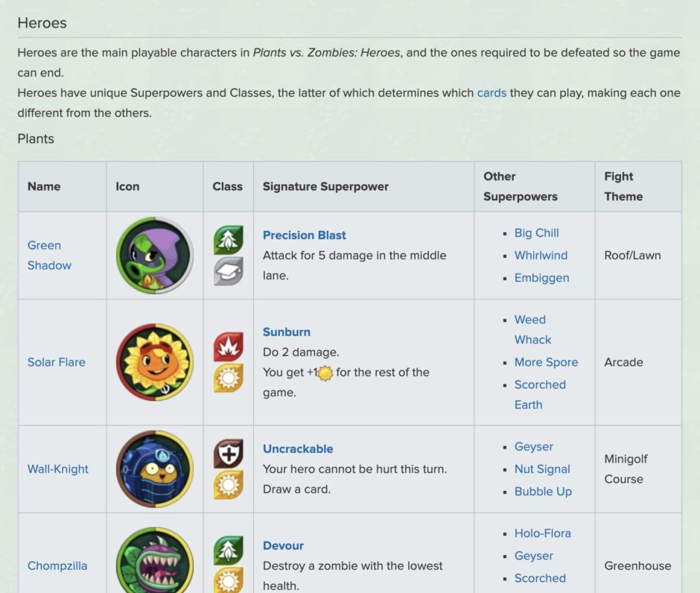
Task: Click the sun icon in Sunburn description
Action: 325,373
